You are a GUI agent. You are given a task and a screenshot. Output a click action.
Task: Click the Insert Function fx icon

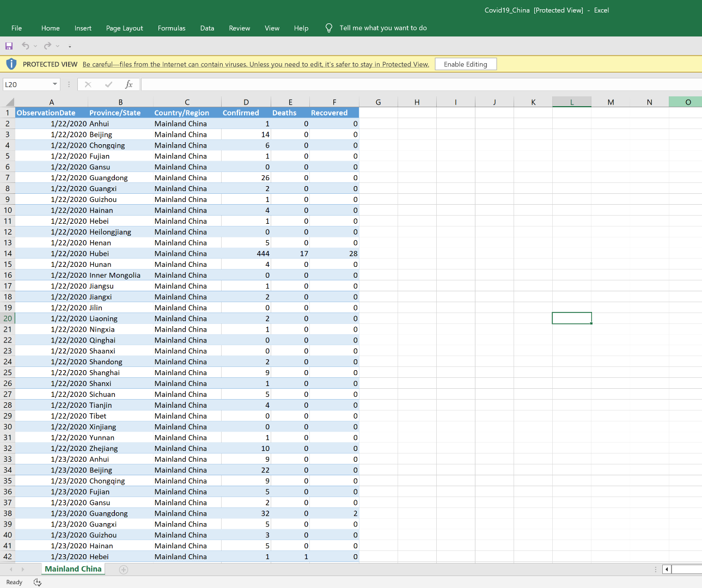129,84
